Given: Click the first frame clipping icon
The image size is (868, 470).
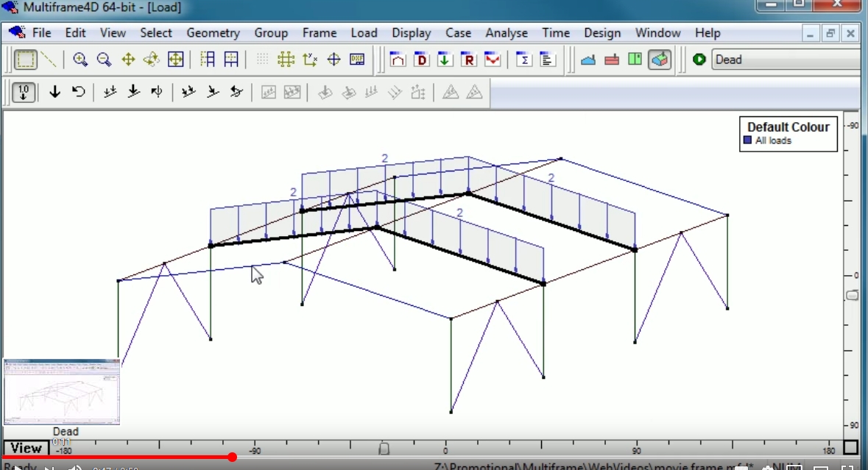Looking at the screenshot, I should [208, 60].
